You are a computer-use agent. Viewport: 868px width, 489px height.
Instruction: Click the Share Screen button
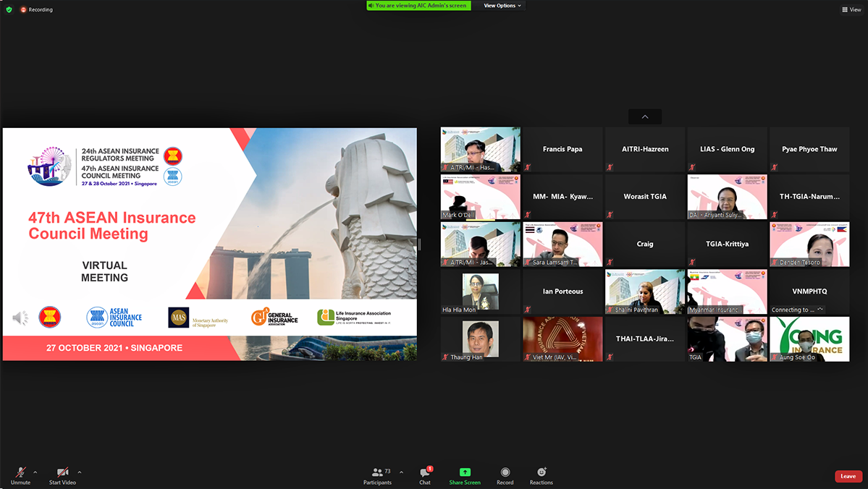pyautogui.click(x=465, y=476)
